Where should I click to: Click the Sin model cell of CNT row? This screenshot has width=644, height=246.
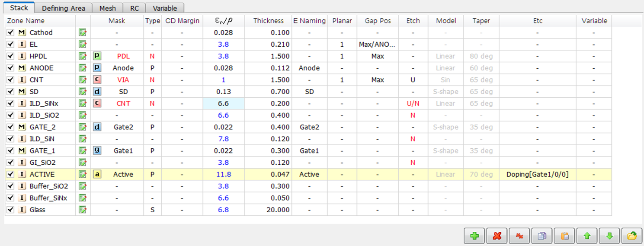tap(445, 80)
